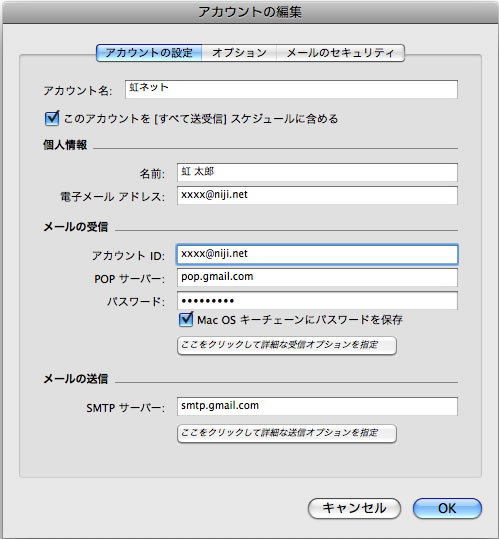Viewport: 499px width, 539px height.
Task: Click the アカウント ID text field
Action: pyautogui.click(x=317, y=254)
